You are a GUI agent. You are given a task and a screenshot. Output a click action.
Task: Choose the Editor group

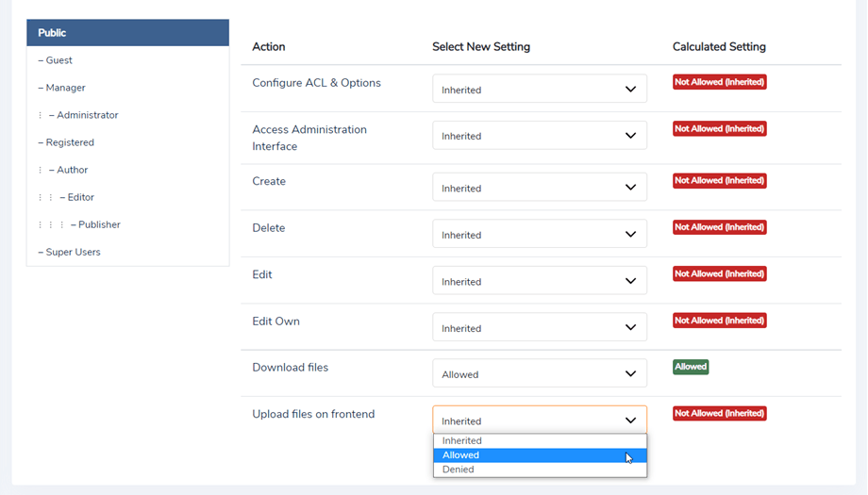[80, 197]
